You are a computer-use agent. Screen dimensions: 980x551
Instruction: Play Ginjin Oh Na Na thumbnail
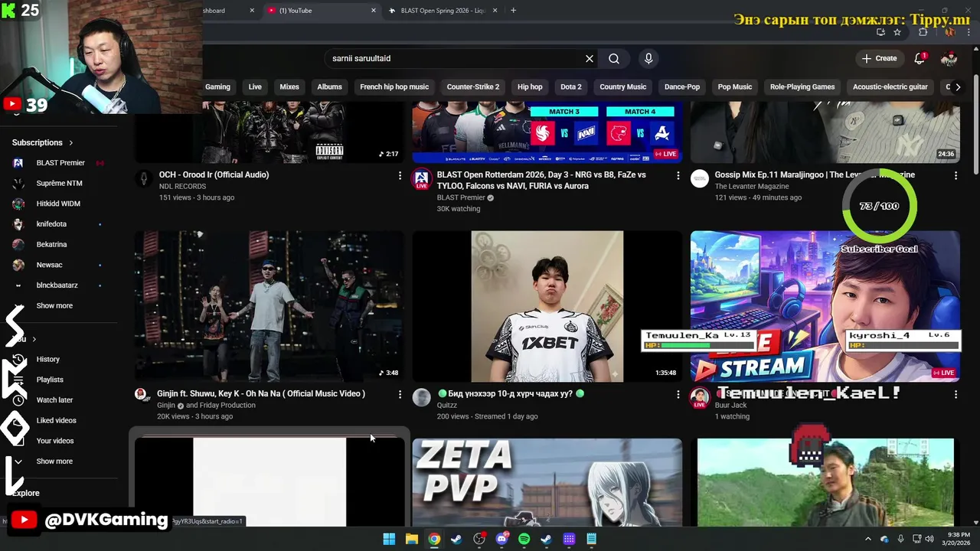click(269, 306)
